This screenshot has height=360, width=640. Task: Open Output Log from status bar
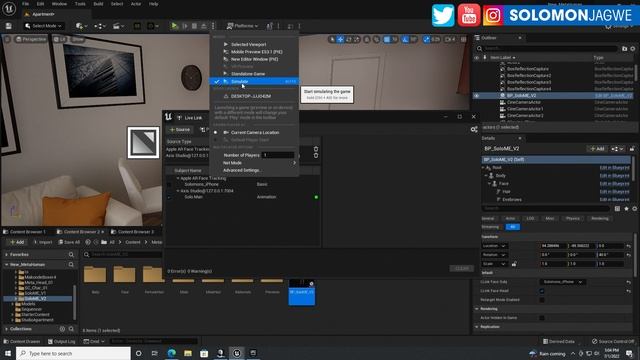tap(61, 341)
